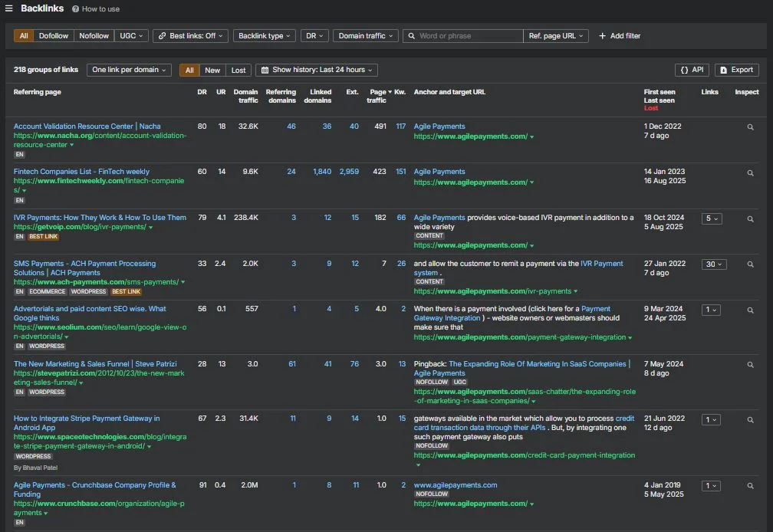This screenshot has height=532, width=773.
Task: Inspect the Stripe Payment Gateway row
Action: point(750,419)
